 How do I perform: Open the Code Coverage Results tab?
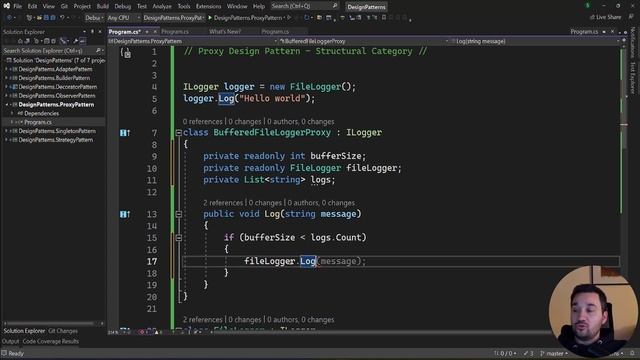tap(51, 341)
